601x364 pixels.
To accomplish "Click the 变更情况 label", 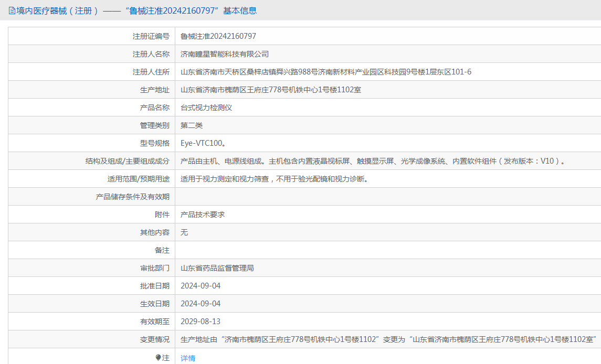I will (155, 339).
